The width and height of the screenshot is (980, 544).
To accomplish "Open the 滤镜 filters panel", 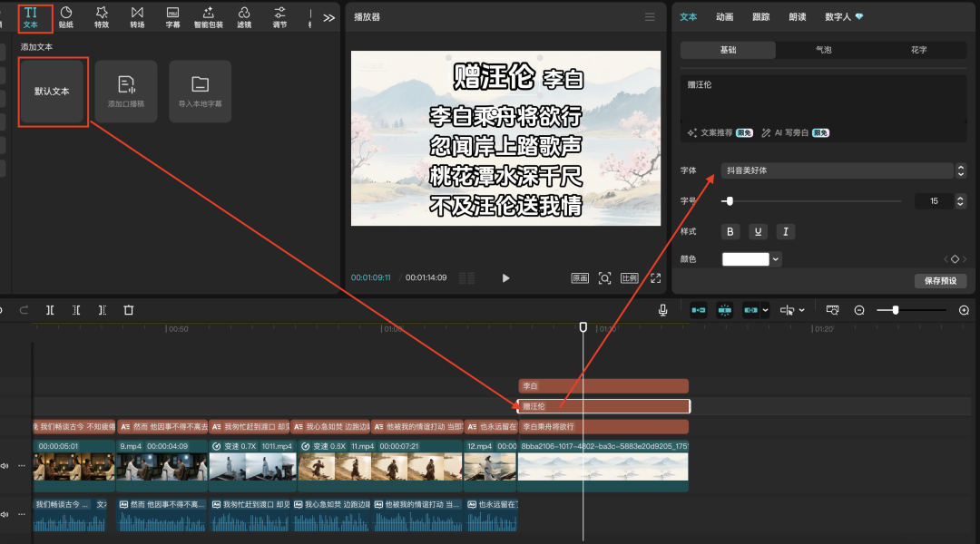I will pos(244,16).
